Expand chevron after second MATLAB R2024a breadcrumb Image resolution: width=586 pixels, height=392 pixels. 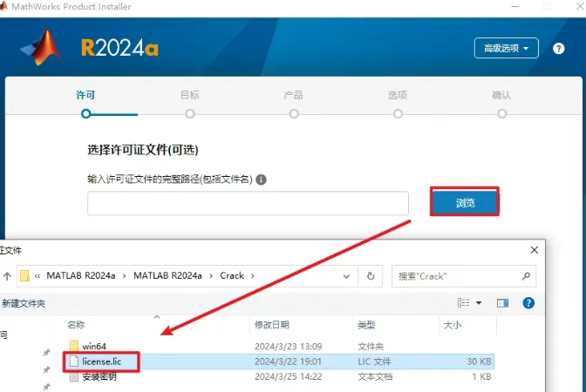(211, 276)
